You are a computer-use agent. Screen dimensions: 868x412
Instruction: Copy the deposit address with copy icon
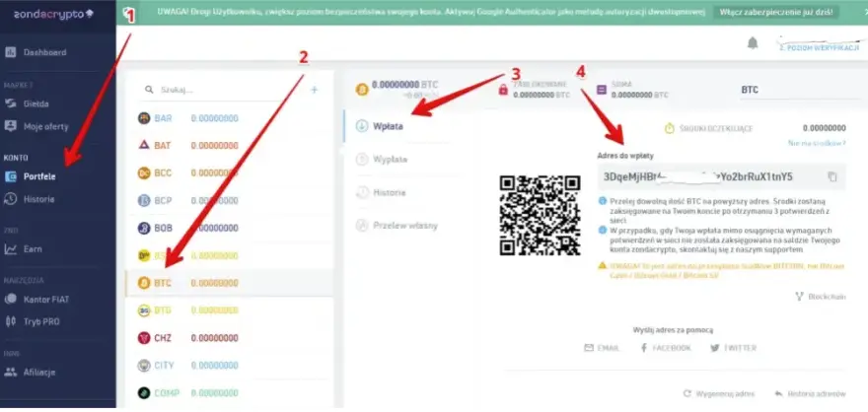pyautogui.click(x=832, y=177)
